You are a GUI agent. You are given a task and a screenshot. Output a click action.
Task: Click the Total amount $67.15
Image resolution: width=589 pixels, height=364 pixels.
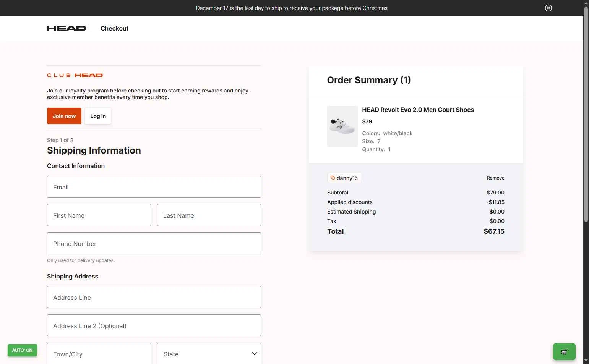click(494, 231)
